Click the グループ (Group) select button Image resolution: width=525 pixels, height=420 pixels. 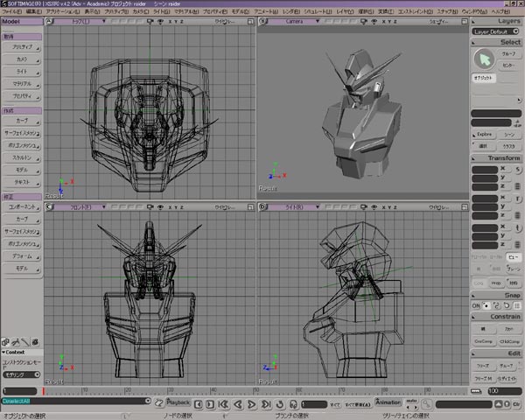pyautogui.click(x=509, y=53)
